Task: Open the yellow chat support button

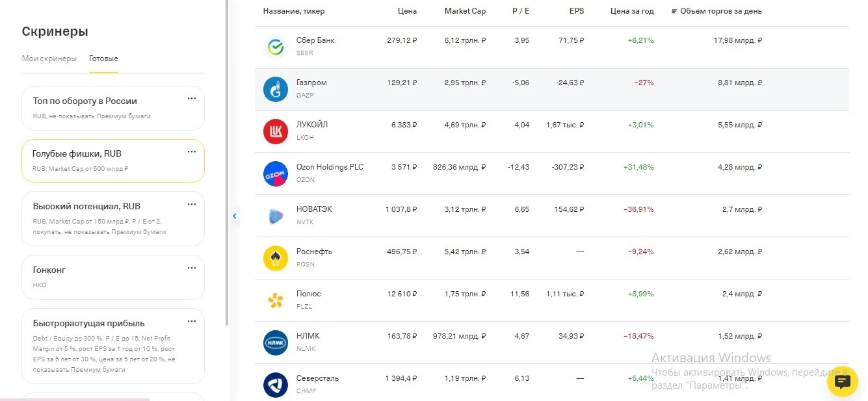Action: tap(843, 381)
